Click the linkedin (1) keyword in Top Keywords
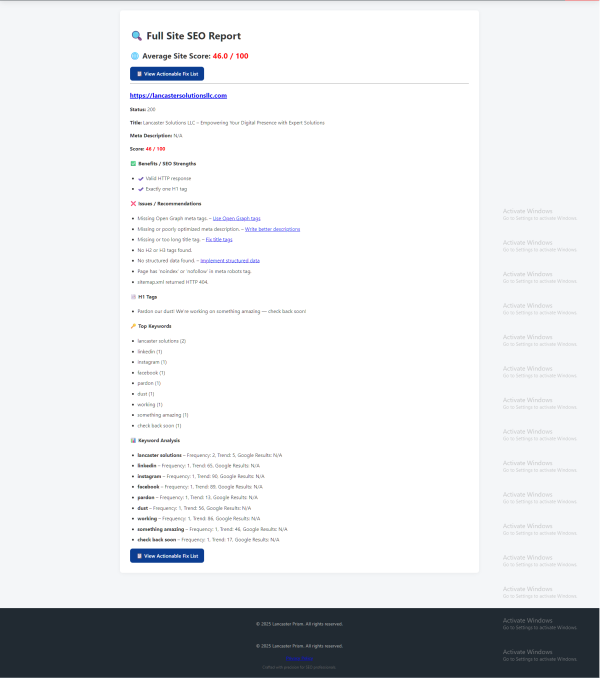The width and height of the screenshot is (600, 678). coord(150,352)
